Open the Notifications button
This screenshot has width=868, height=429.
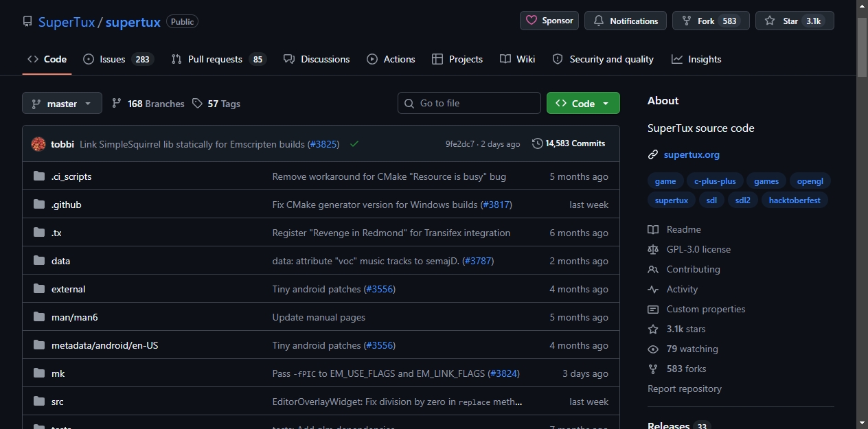[626, 21]
